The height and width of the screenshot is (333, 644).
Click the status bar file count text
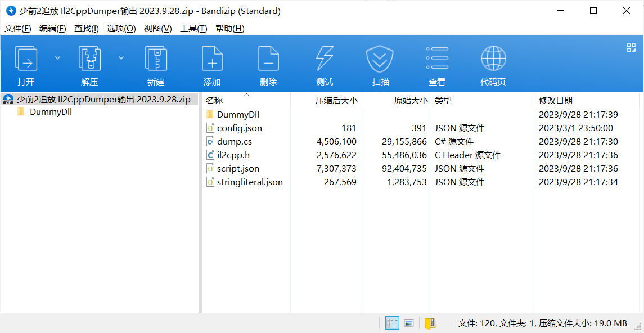pos(542,323)
